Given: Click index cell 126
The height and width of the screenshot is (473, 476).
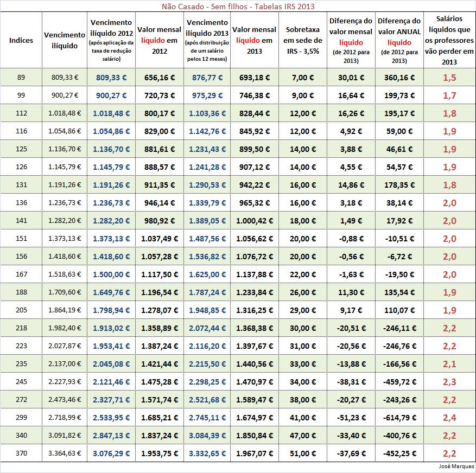Looking at the screenshot, I should (x=21, y=167).
